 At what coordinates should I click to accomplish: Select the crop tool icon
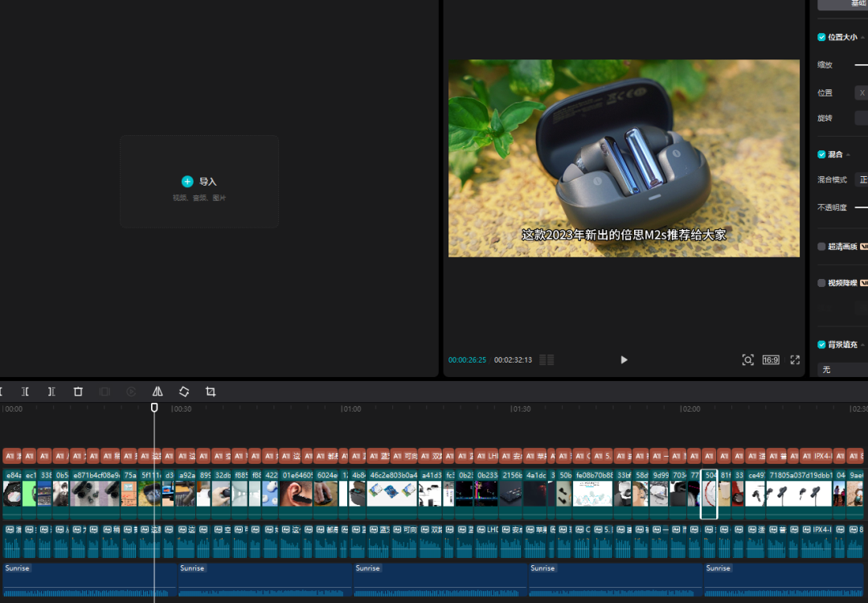[211, 392]
